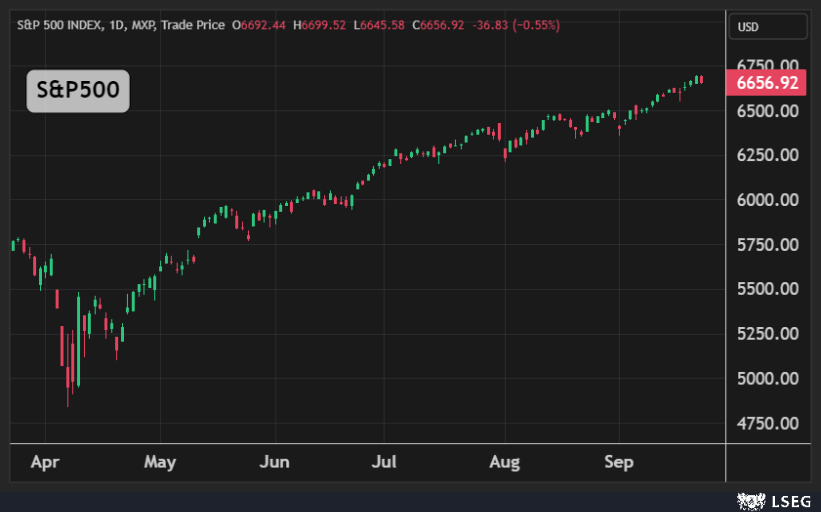Select the red 6656.92 current price tag
This screenshot has height=512, width=821.
click(767, 83)
